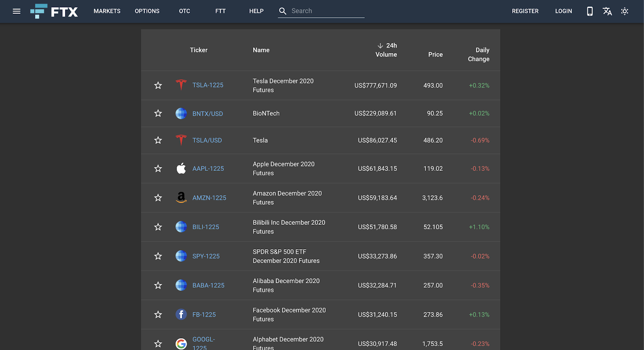Mark AAPL-1225 as favorite

point(158,168)
